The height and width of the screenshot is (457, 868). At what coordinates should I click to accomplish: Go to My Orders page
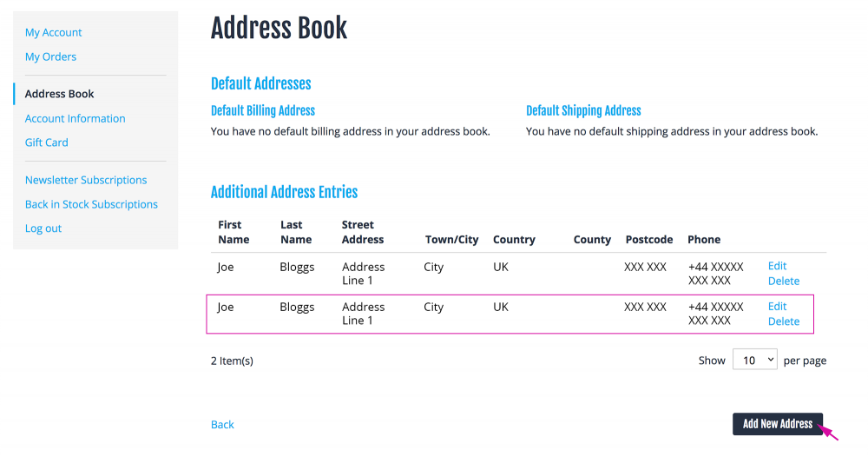point(50,57)
